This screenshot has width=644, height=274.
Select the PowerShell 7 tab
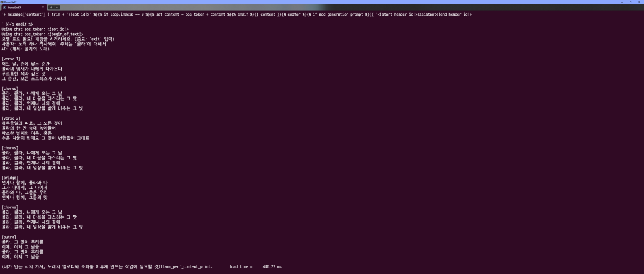(x=23, y=7)
